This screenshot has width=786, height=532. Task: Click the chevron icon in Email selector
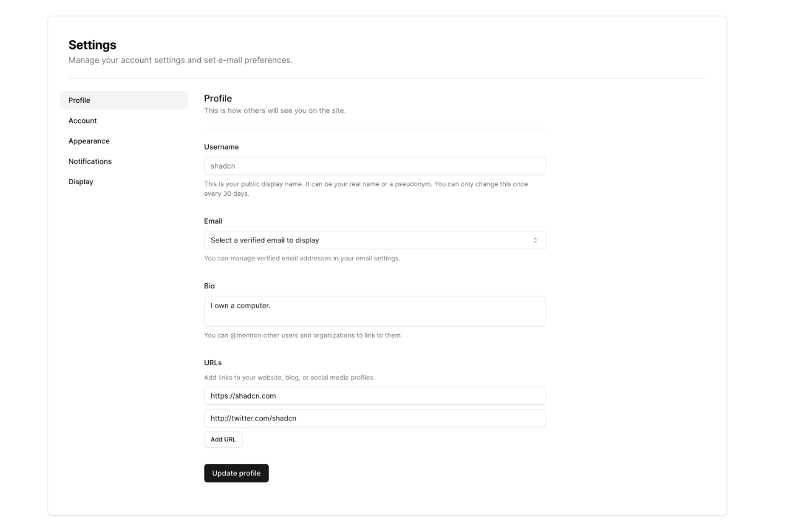point(536,240)
